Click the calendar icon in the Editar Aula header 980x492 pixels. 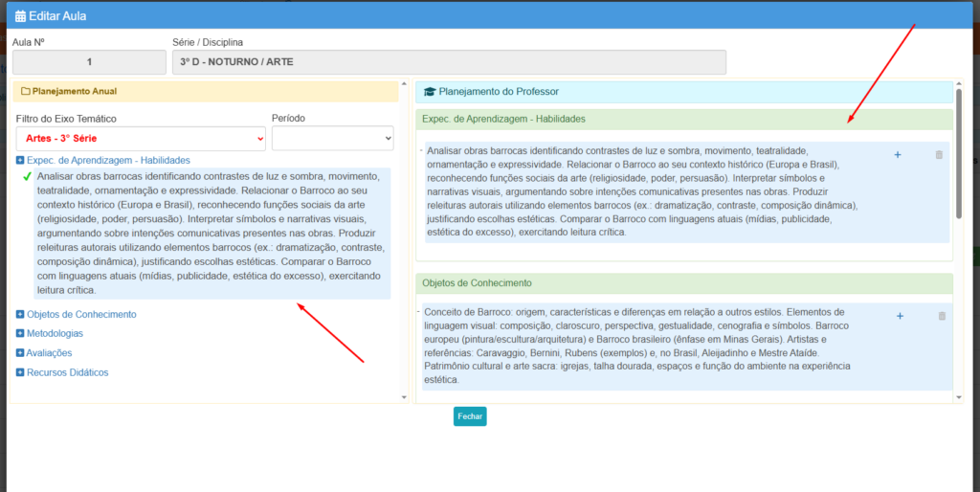tap(21, 15)
